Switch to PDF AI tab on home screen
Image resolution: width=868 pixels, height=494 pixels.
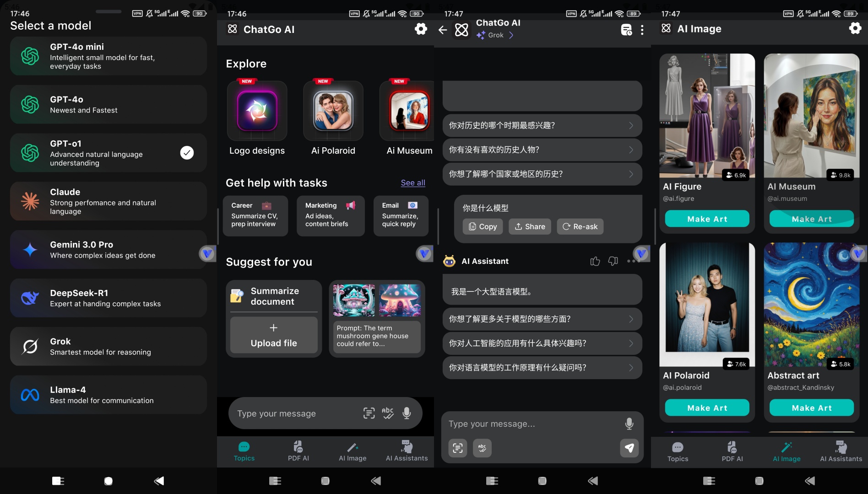coord(298,451)
